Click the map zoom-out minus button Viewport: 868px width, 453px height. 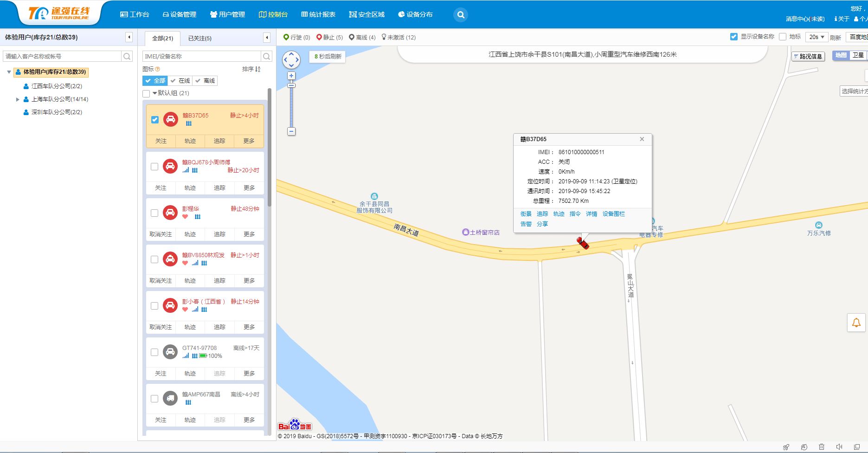click(291, 131)
